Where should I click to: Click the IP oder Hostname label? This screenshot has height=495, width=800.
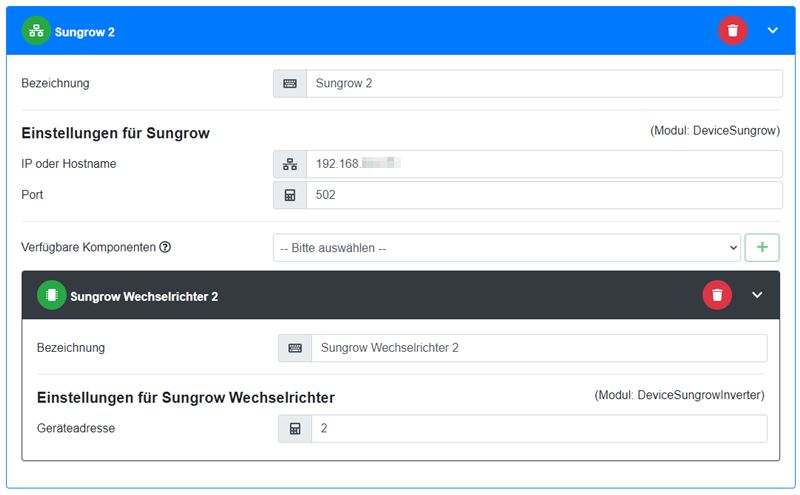pos(69,164)
